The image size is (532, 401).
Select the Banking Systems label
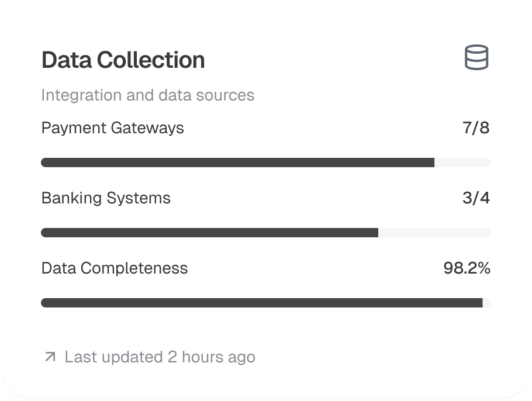click(x=106, y=198)
